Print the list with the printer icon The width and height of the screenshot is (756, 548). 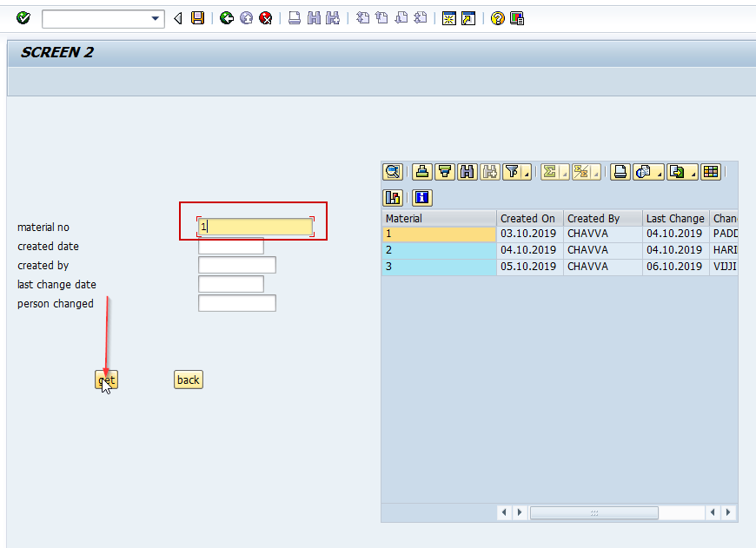[x=620, y=171]
